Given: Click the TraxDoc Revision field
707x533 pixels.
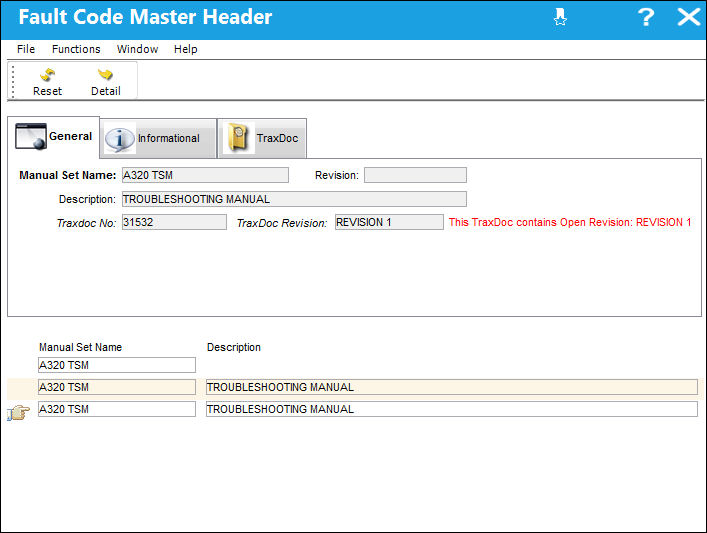Looking at the screenshot, I should click(x=389, y=222).
